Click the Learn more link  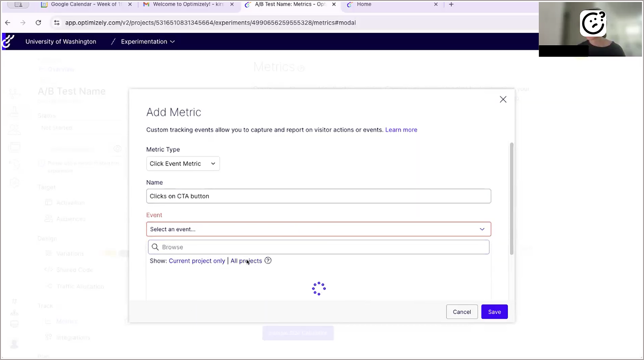(401, 130)
